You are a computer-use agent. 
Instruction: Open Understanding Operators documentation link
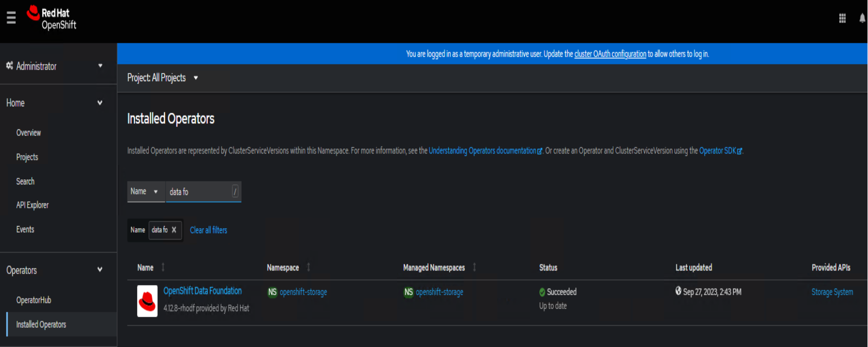[485, 151]
